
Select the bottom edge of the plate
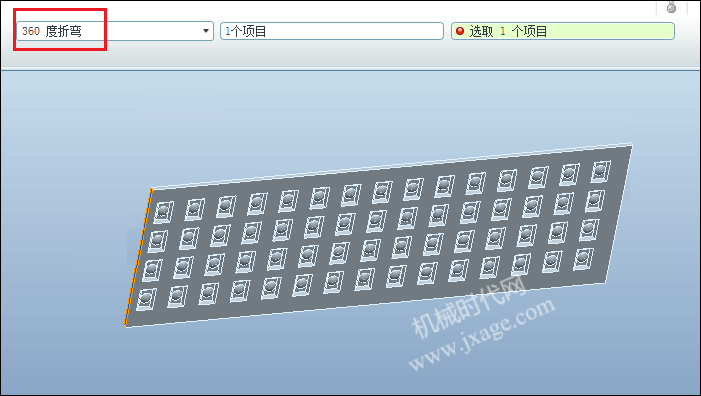365,304
